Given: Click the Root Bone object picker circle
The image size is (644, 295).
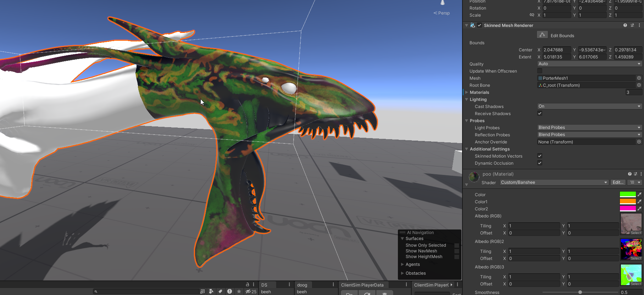Looking at the screenshot, I should point(639,85).
